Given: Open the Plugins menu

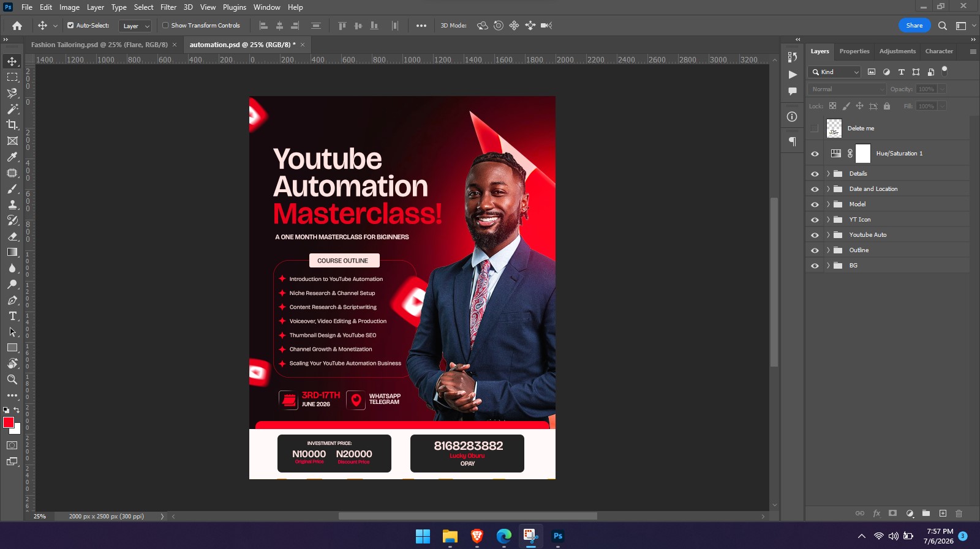Looking at the screenshot, I should click(235, 7).
